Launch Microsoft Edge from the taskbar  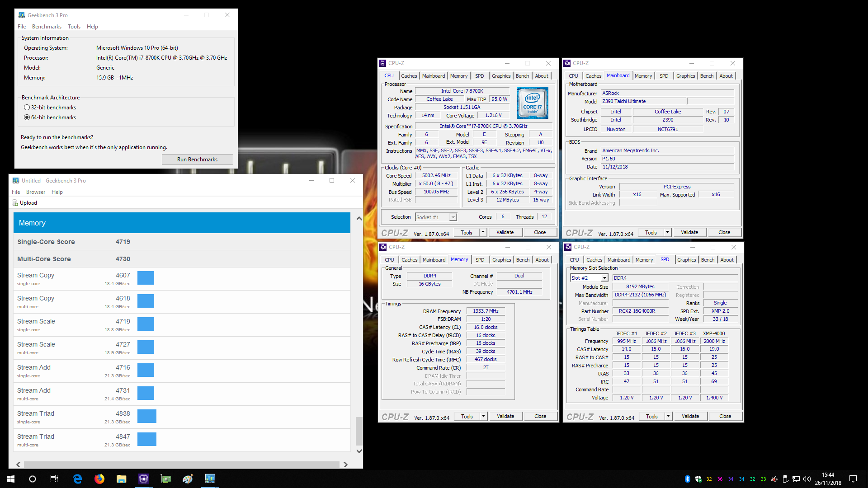[77, 479]
